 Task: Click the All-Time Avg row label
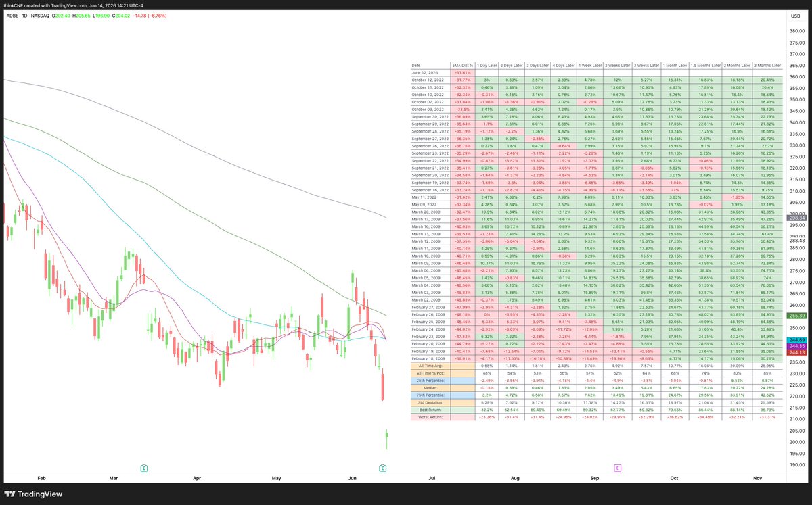430,366
